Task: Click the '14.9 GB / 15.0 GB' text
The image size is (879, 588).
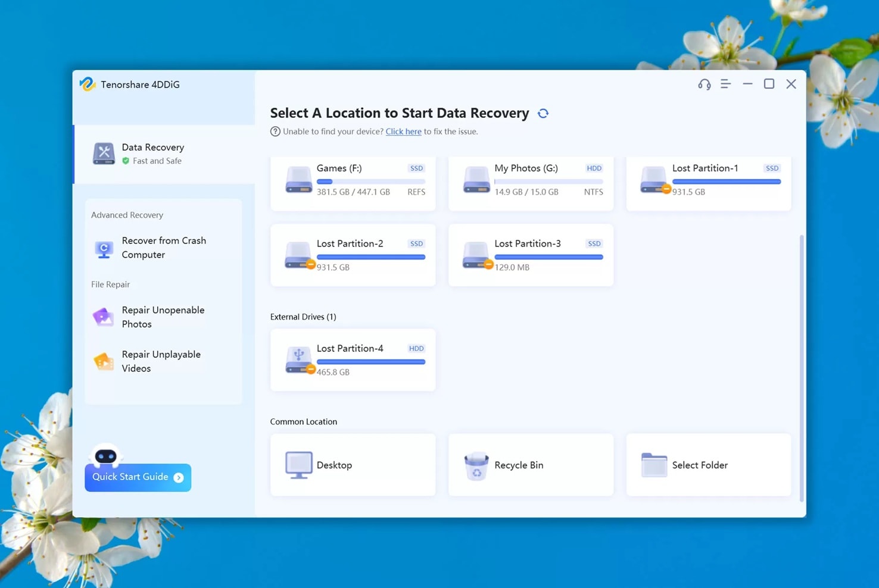Action: pyautogui.click(x=526, y=192)
